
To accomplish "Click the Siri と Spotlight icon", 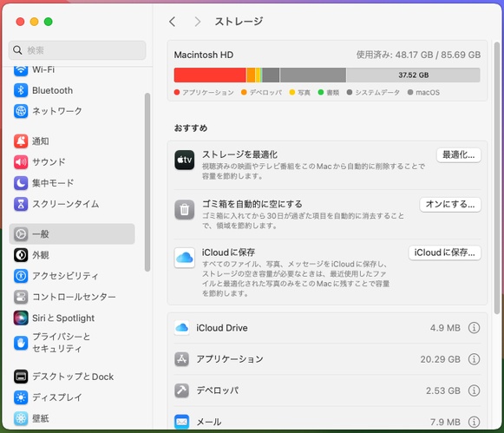I will tap(21, 318).
